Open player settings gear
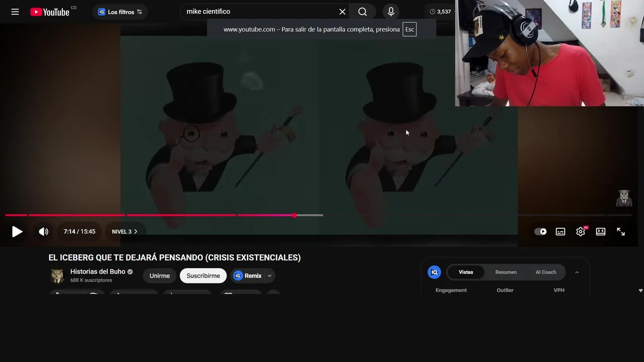Image resolution: width=644 pixels, height=362 pixels. tap(581, 232)
